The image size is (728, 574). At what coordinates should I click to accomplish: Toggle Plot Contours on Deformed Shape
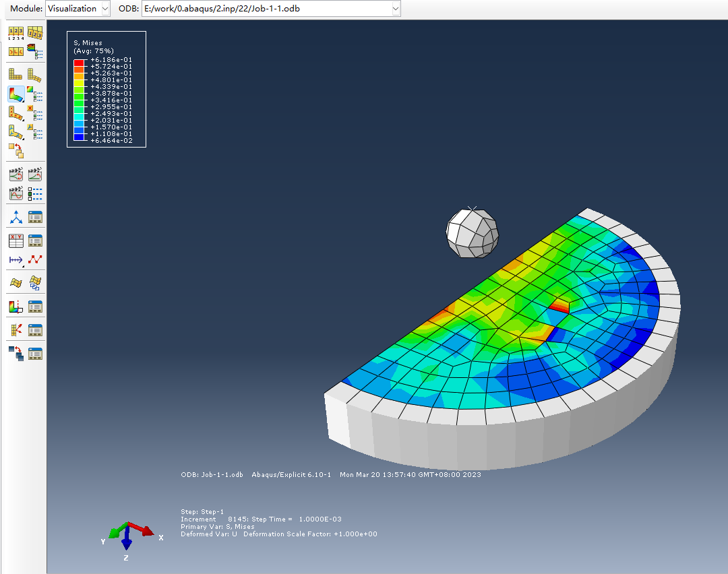point(16,93)
